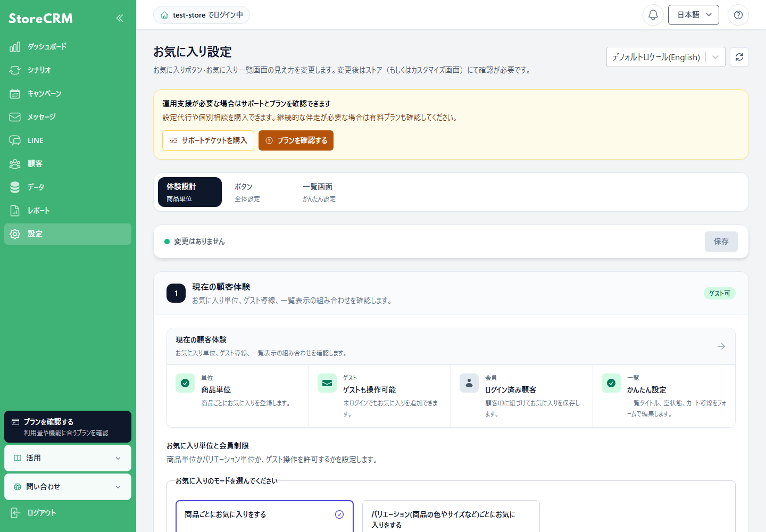Image resolution: width=766 pixels, height=532 pixels.
Task: Collapse the sidebar with double-chevron icon
Action: [120, 18]
